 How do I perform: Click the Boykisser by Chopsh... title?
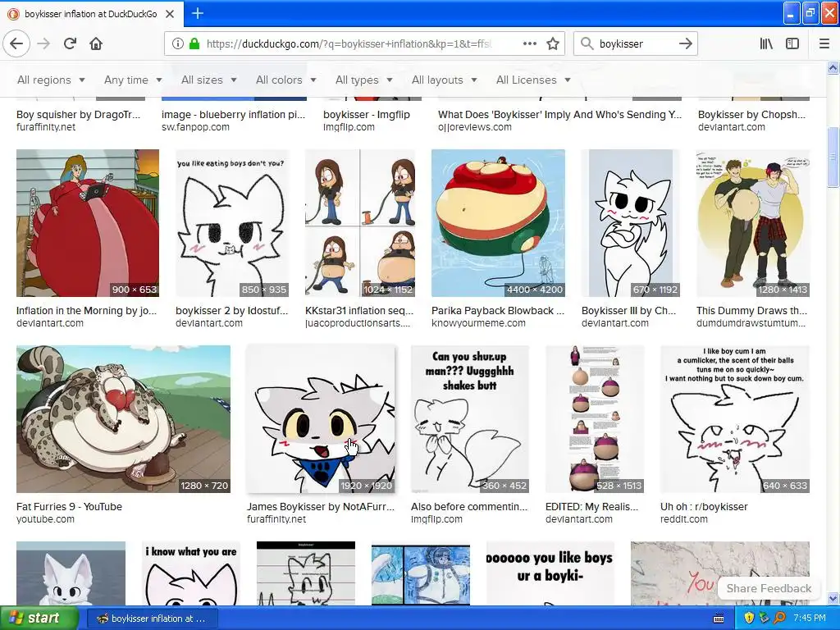[751, 115]
